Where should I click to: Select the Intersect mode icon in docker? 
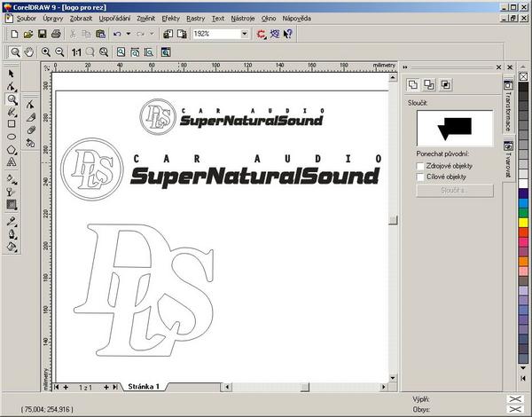coord(445,84)
